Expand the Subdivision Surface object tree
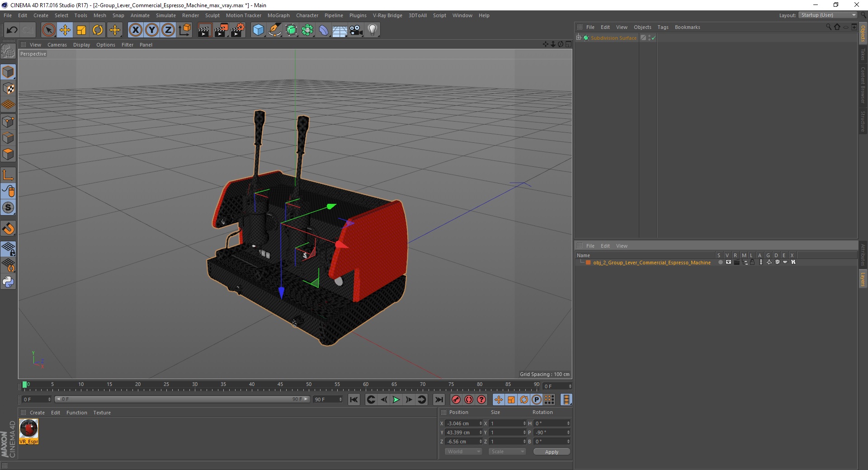The width and height of the screenshot is (868, 470). [x=578, y=38]
